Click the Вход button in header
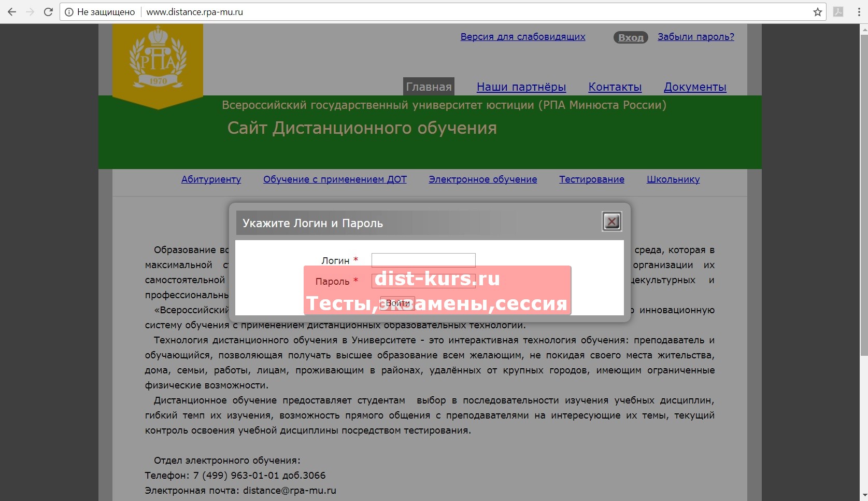The image size is (868, 501). pyautogui.click(x=631, y=37)
